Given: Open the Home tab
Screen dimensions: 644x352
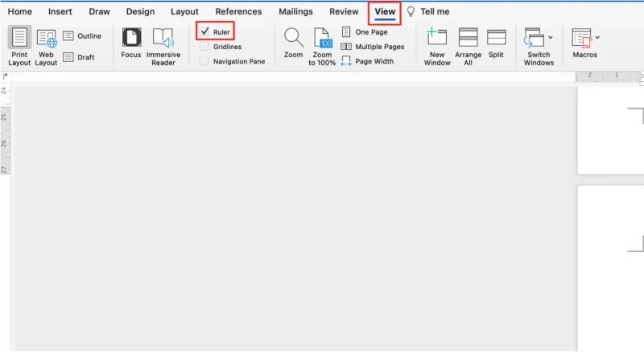Looking at the screenshot, I should click(19, 11).
